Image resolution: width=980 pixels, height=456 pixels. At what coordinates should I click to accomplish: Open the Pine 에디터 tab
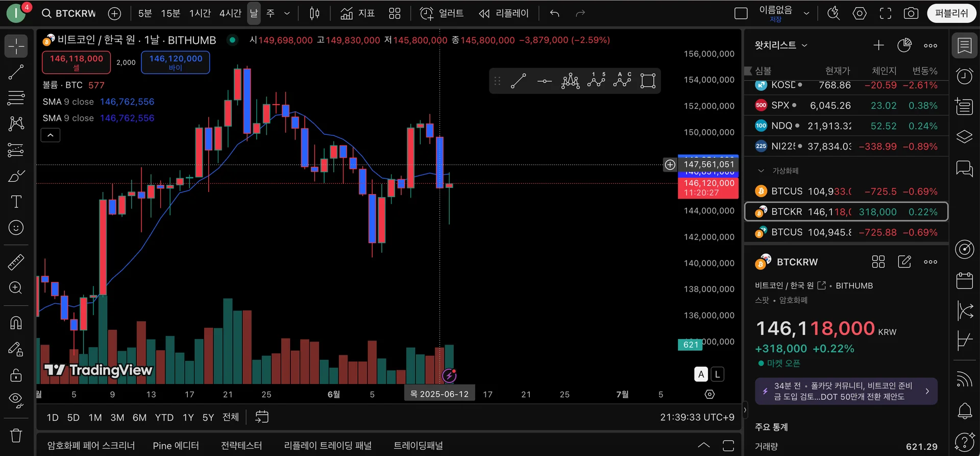176,446
